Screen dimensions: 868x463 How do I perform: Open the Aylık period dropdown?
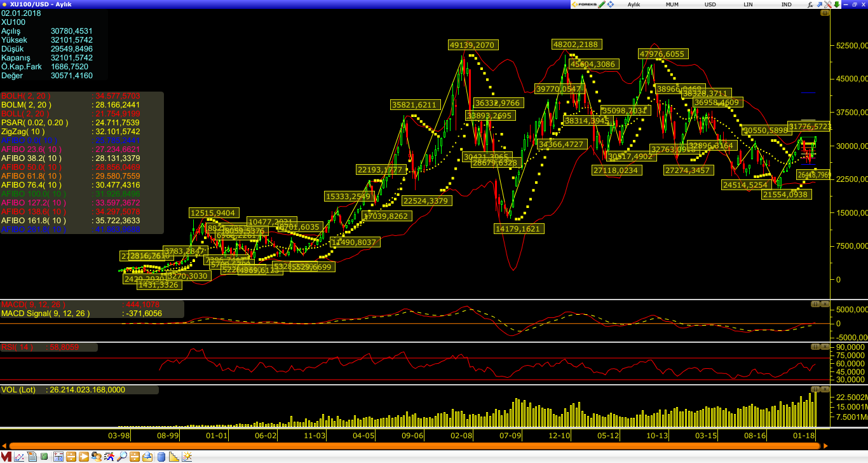coord(634,4)
